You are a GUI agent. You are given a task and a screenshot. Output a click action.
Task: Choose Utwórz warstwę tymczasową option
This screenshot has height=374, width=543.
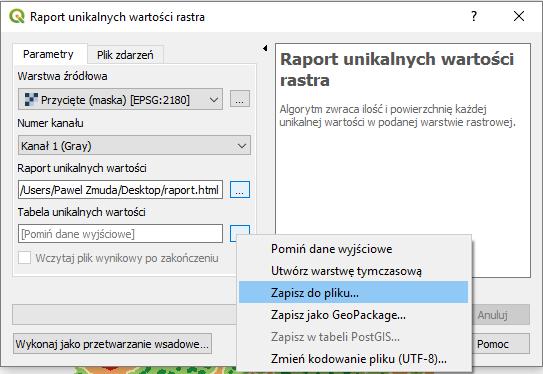tap(353, 271)
